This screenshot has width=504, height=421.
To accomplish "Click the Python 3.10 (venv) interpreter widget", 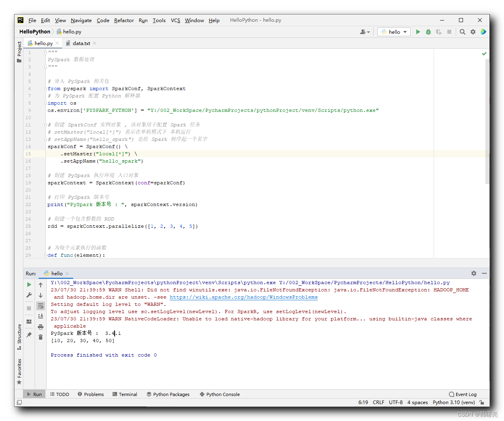I will click(x=454, y=402).
